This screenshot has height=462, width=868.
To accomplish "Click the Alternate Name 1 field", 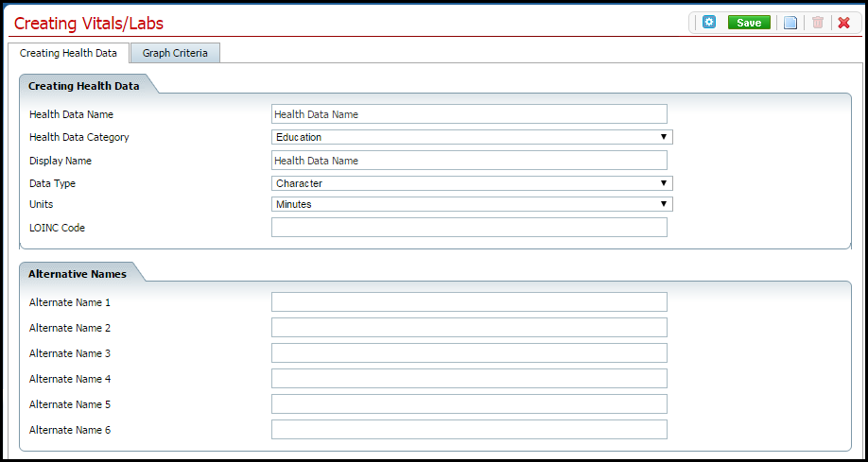I will coord(469,302).
